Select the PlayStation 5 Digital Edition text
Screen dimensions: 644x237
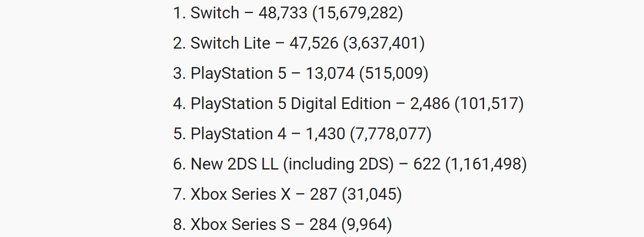coord(291,104)
